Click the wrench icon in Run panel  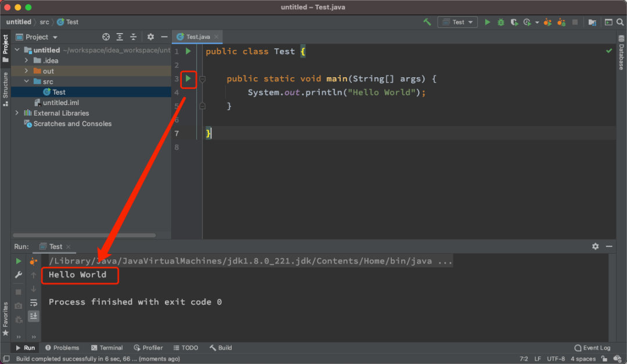pyautogui.click(x=19, y=275)
